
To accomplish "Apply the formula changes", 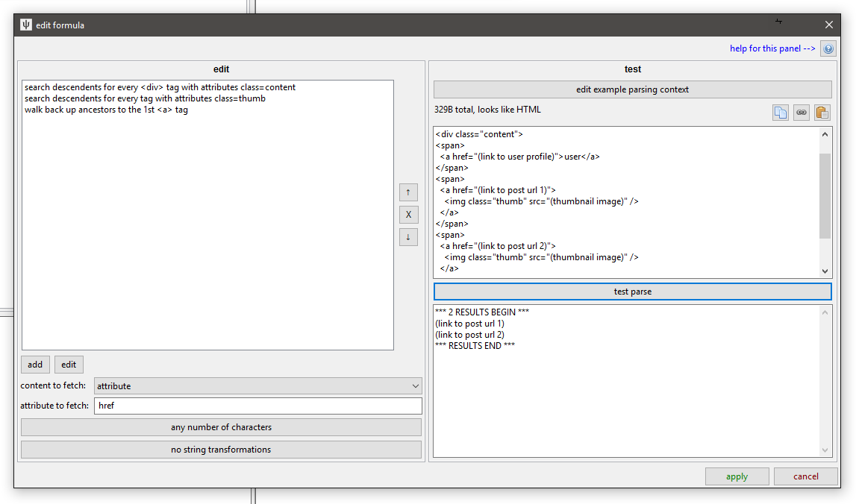I will coord(737,476).
